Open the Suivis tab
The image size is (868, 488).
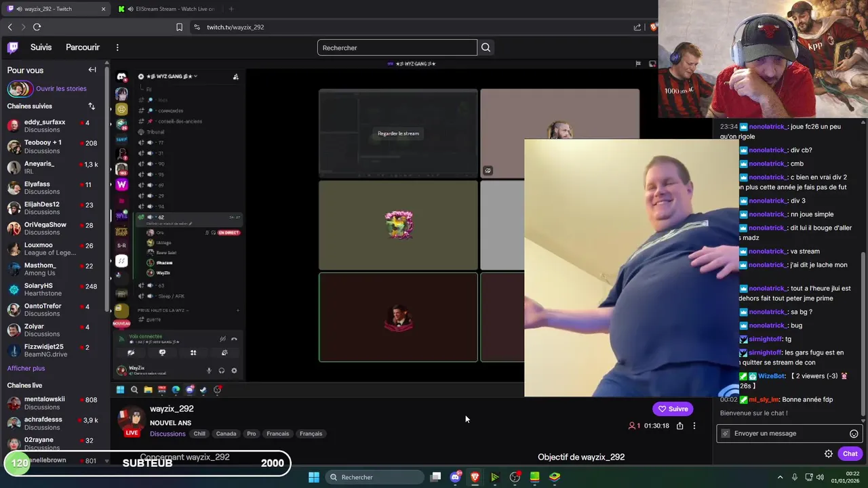coord(41,47)
